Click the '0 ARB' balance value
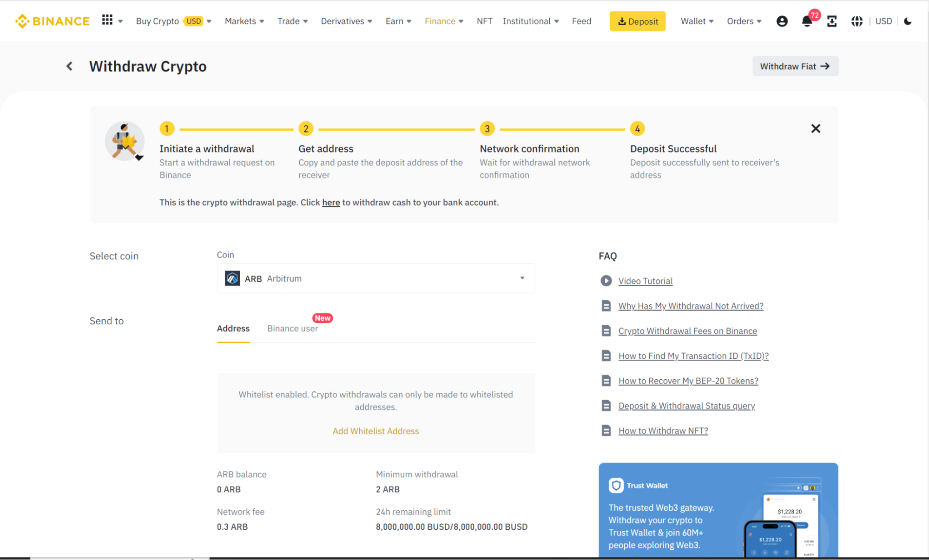Viewport: 929px width, 560px height. [229, 489]
